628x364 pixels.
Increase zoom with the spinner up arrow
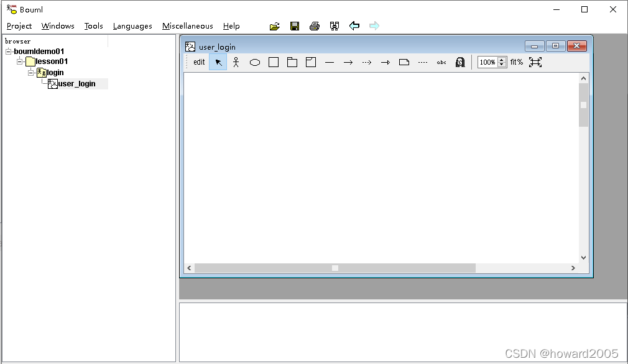click(502, 60)
